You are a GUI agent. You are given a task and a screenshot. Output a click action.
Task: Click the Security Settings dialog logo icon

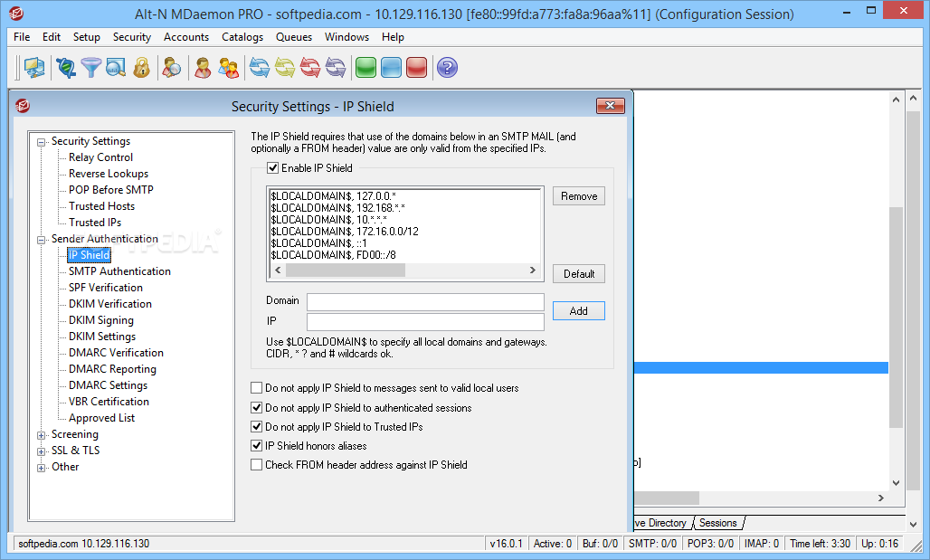(23, 106)
